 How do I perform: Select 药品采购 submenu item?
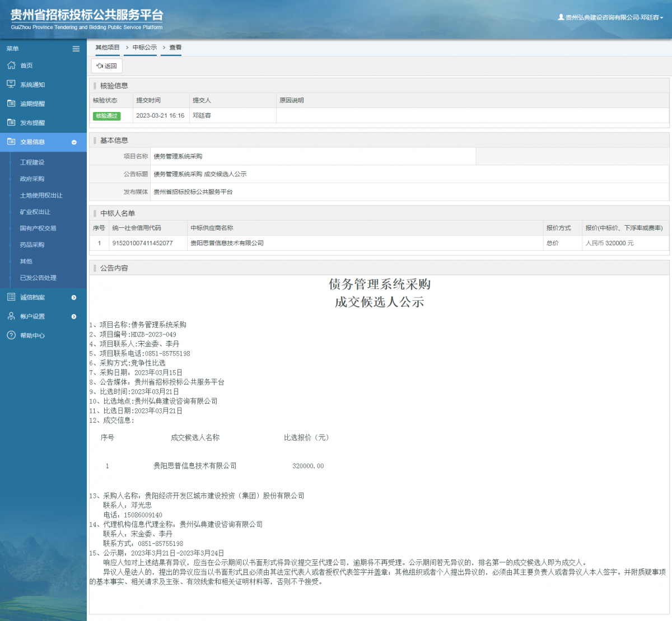pos(32,245)
